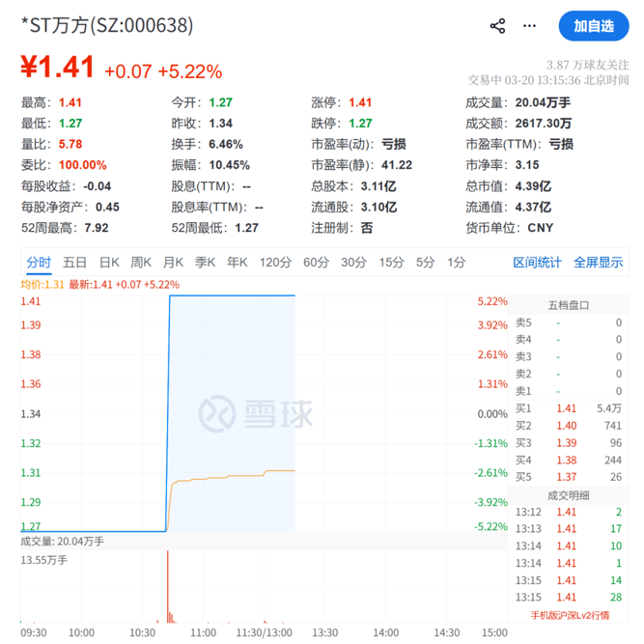This screenshot has width=644, height=644.
Task: Select the 季K chart tab
Action: 205,262
